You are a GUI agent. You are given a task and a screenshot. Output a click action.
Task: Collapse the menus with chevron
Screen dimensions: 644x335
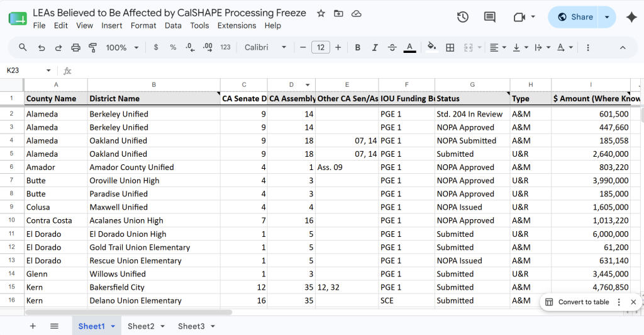tap(623, 48)
